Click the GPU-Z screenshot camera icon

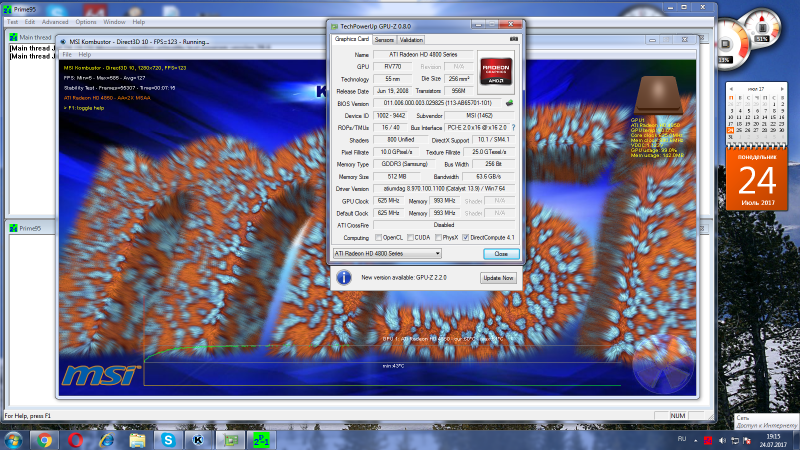click(x=514, y=39)
